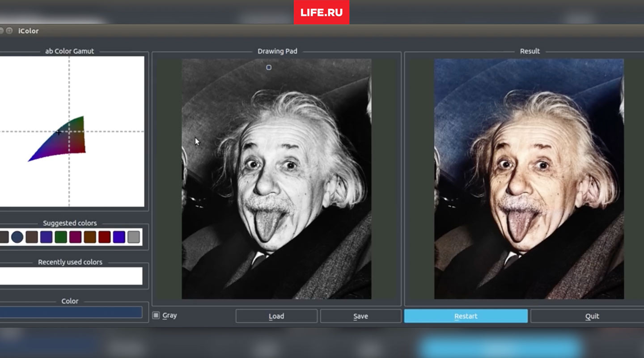Toggle the Gray checkbox
The width and height of the screenshot is (644, 358).
pos(156,315)
